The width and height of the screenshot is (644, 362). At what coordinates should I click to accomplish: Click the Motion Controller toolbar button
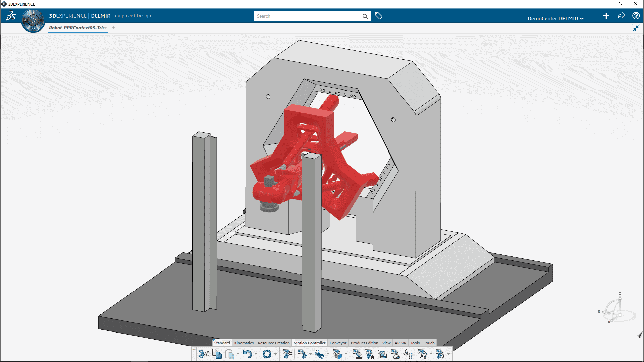click(309, 343)
